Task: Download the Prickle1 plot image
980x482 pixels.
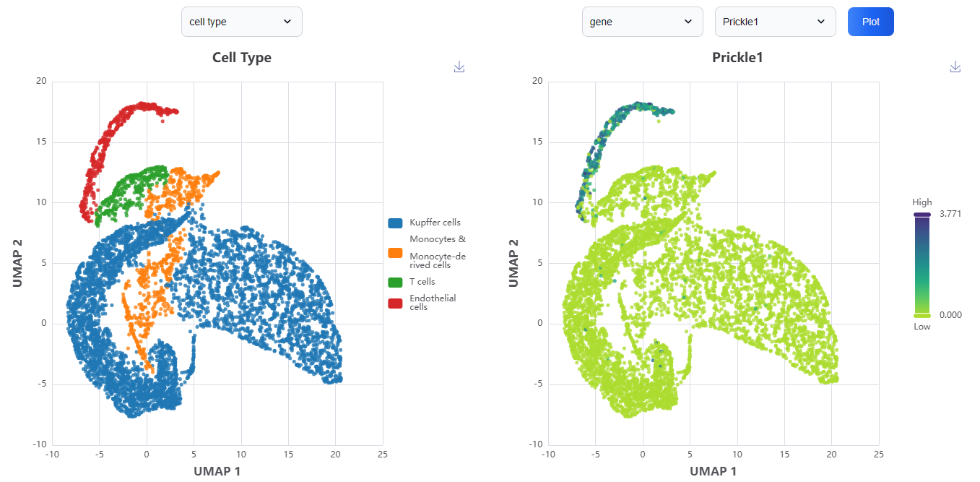Action: (955, 66)
